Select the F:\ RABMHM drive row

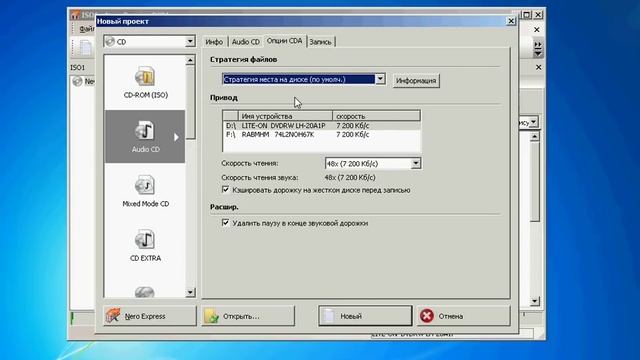pos(322,134)
